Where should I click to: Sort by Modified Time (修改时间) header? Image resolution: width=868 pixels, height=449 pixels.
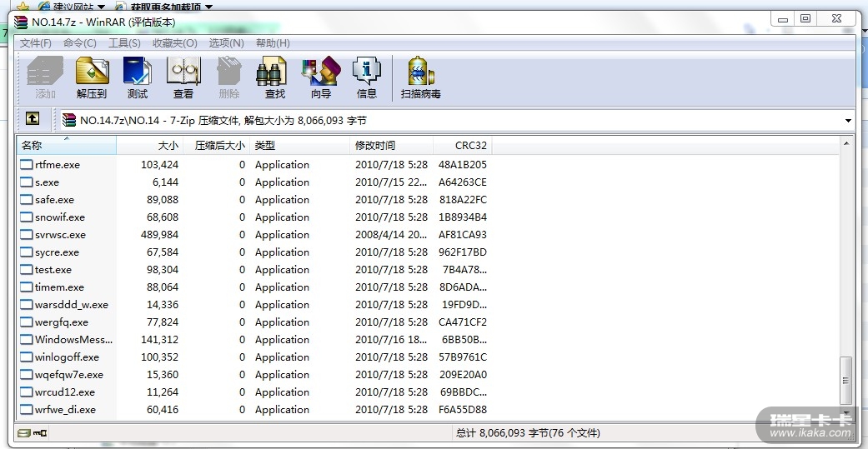click(x=391, y=146)
